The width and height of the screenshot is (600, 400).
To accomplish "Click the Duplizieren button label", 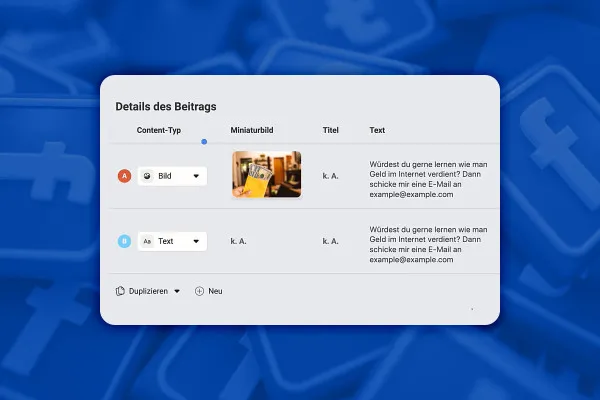I will 148,291.
